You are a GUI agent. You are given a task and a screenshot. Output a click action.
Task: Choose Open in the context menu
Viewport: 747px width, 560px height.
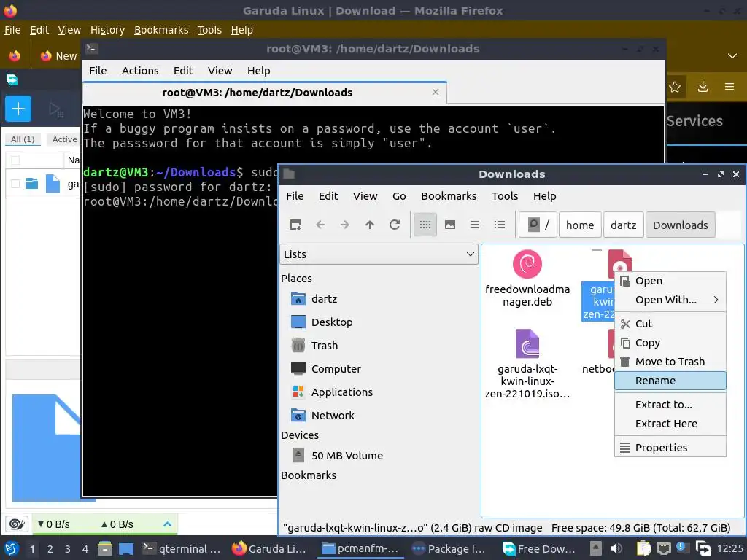670,281
